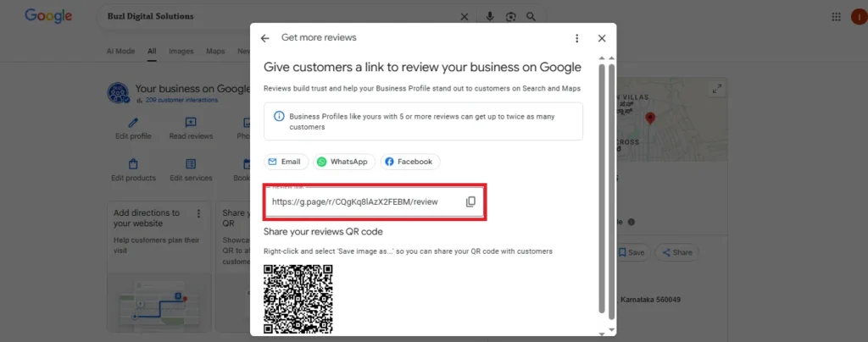Select the All results tab
This screenshot has height=342, width=868.
click(152, 51)
